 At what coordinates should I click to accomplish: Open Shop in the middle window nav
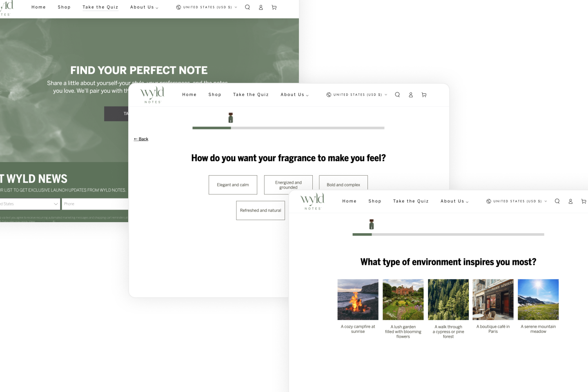[x=215, y=95]
